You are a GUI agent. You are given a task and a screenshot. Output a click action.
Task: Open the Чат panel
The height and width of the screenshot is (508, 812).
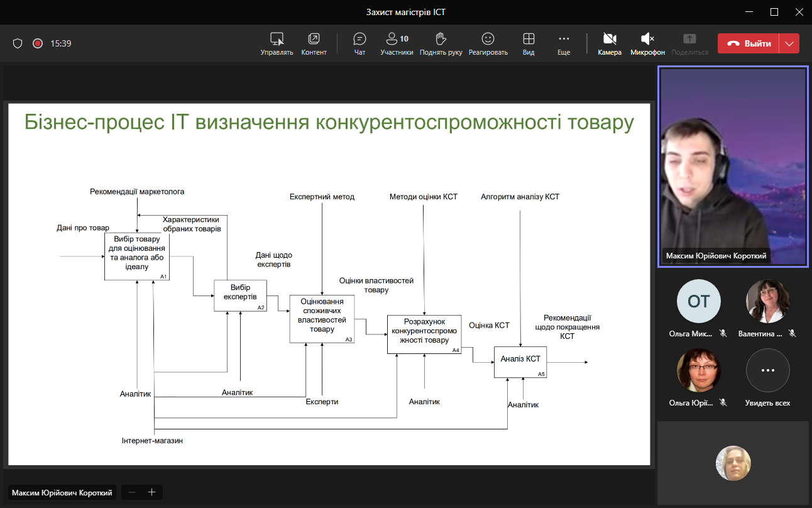tap(359, 43)
